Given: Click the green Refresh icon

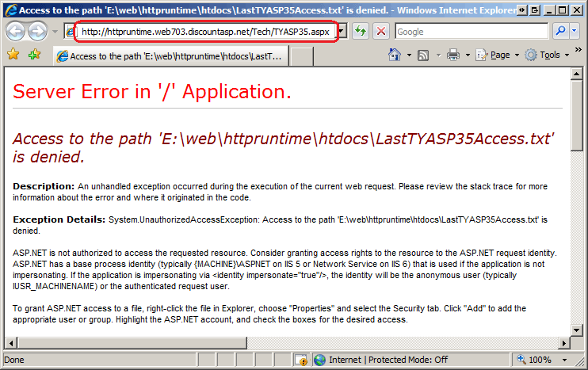Looking at the screenshot, I should [361, 32].
